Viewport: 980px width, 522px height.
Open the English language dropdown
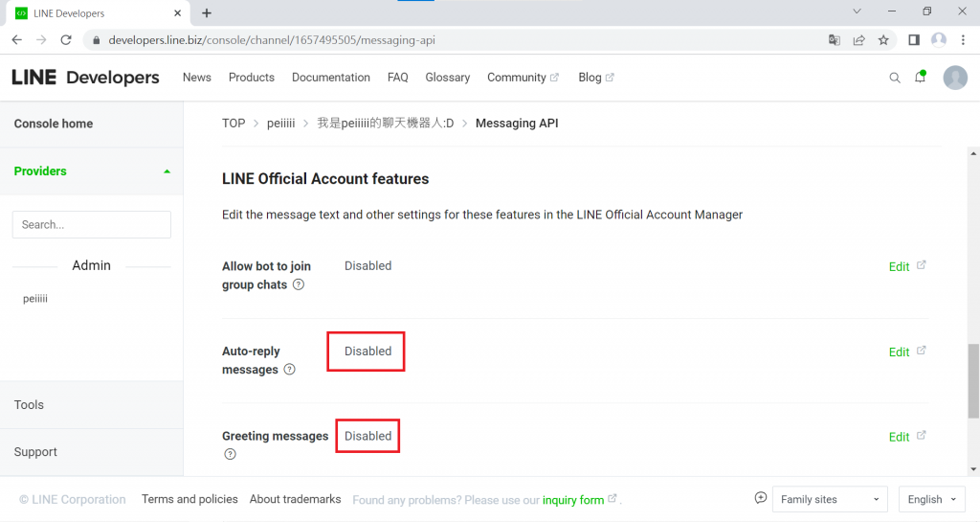(x=931, y=500)
